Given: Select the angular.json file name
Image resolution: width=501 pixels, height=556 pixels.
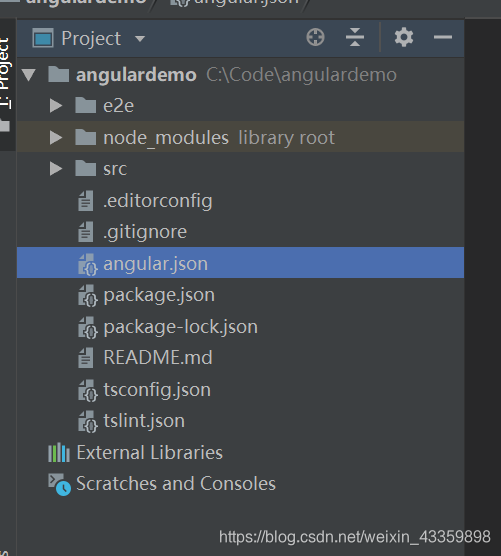Looking at the screenshot, I should tap(155, 264).
